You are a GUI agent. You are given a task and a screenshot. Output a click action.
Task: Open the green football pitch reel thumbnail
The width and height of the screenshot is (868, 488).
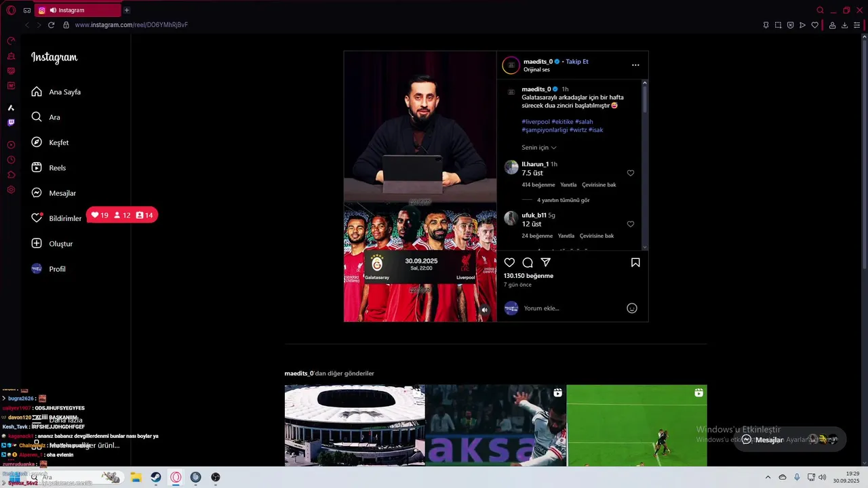point(637,426)
